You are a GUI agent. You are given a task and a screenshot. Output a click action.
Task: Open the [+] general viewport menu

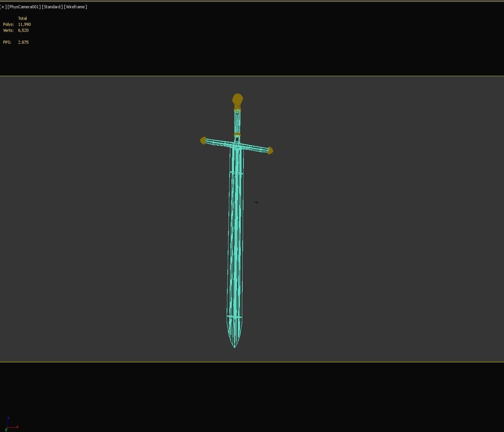click(3, 7)
